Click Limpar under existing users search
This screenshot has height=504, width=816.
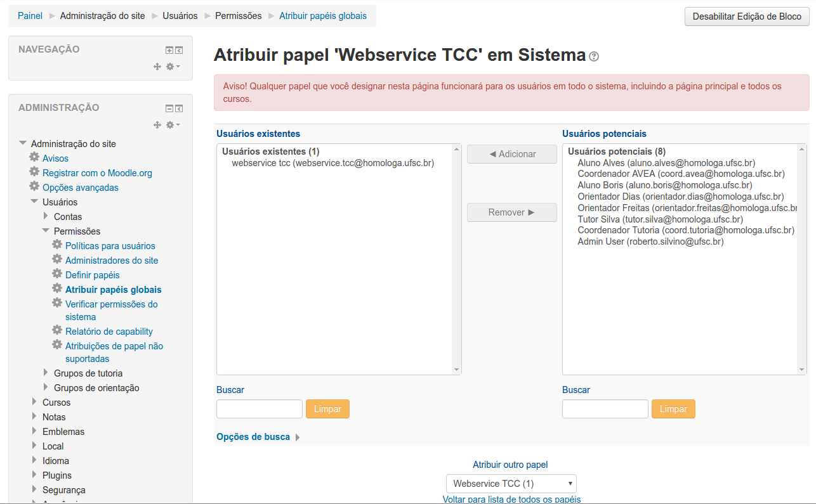[x=327, y=409]
